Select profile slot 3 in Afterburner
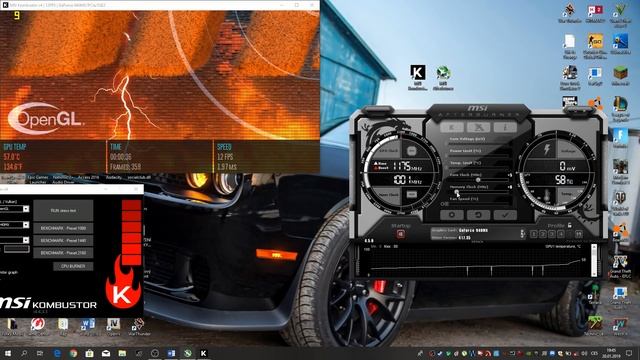Screen dimensions: 640x360 pyautogui.click(x=551, y=234)
